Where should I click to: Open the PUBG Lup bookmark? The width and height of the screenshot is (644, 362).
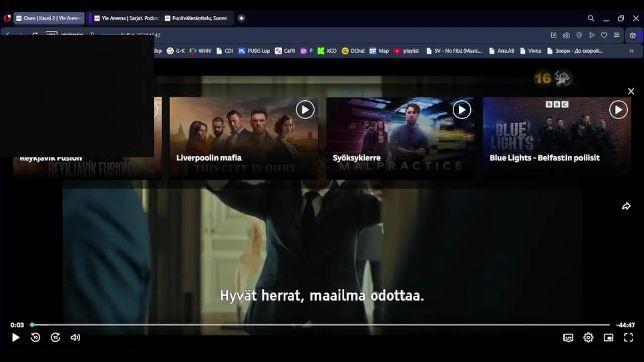(254, 51)
